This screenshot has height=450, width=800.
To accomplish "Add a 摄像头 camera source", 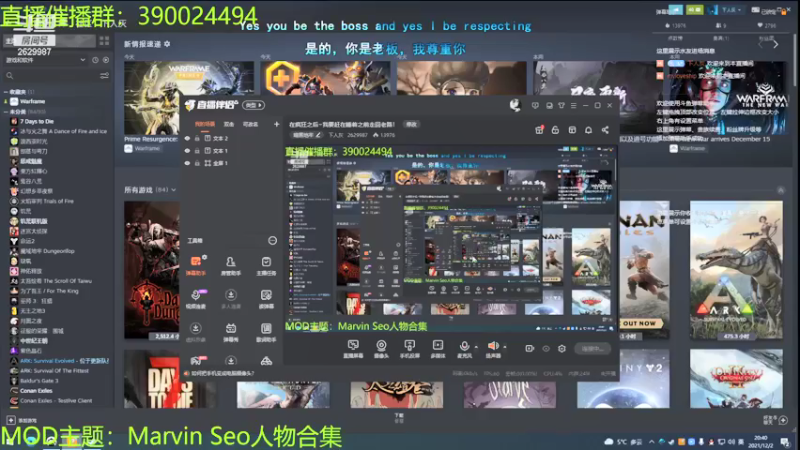I will click(x=381, y=349).
